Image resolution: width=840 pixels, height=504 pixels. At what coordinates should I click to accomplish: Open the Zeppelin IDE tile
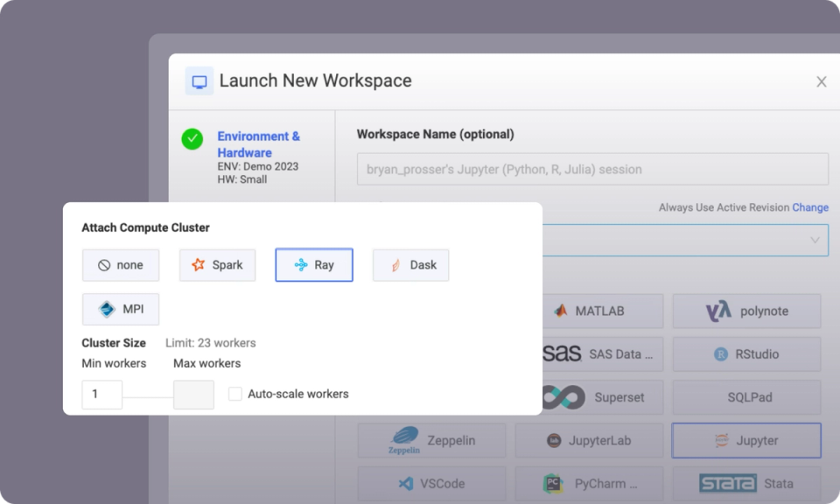point(431,440)
